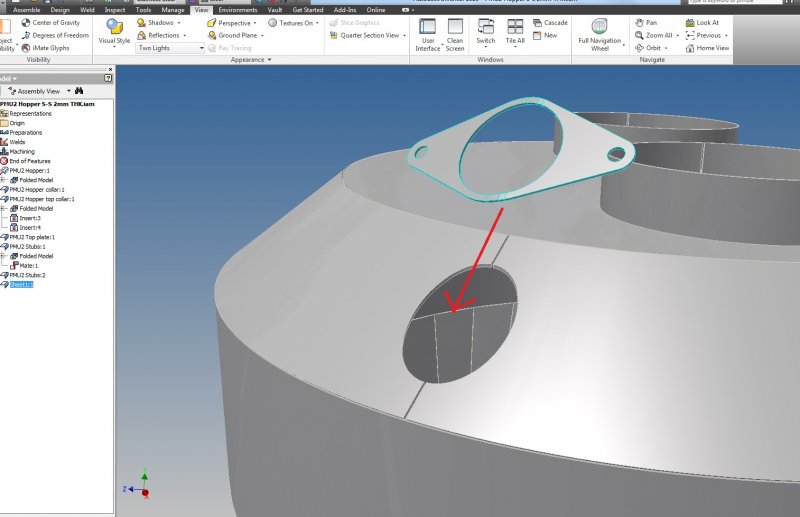The width and height of the screenshot is (800, 517).
Task: Open the Online ribbon tab
Action: coord(376,10)
